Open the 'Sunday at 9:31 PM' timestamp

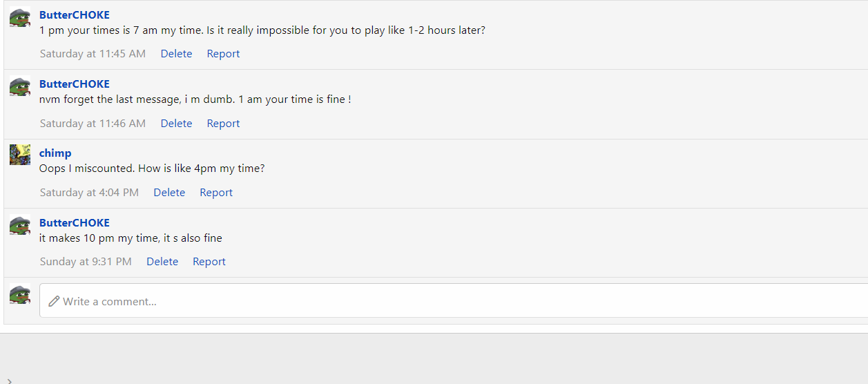(86, 262)
